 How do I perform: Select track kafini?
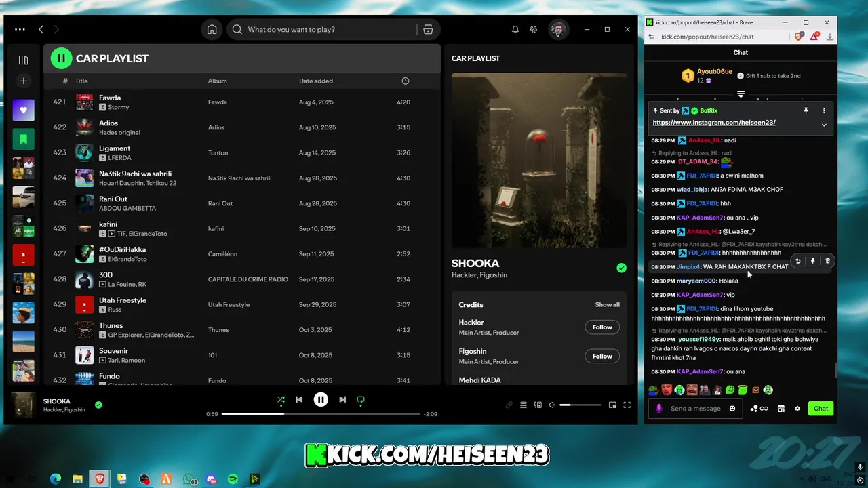(242, 228)
